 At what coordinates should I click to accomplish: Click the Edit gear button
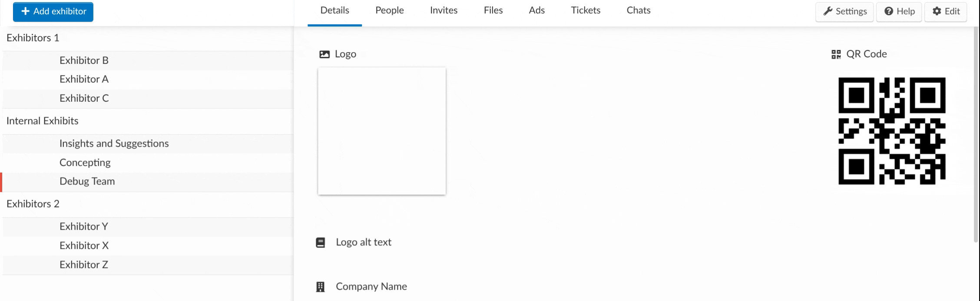tap(946, 12)
